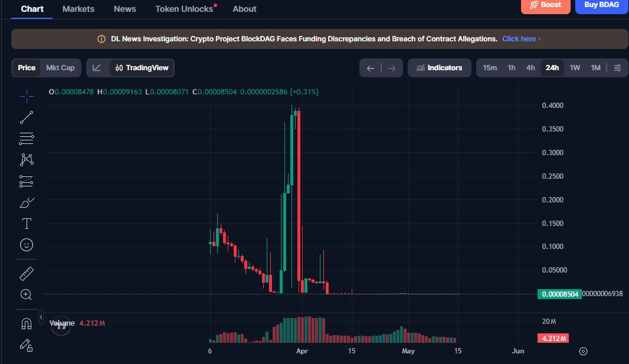Collapse the drawing toolbar side arrow
The height and width of the screenshot is (364, 629).
tap(41, 317)
